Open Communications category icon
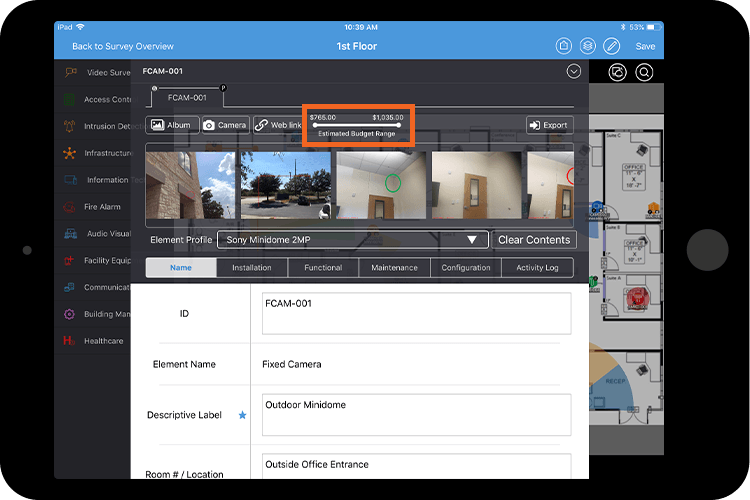The height and width of the screenshot is (500, 750). (x=69, y=287)
